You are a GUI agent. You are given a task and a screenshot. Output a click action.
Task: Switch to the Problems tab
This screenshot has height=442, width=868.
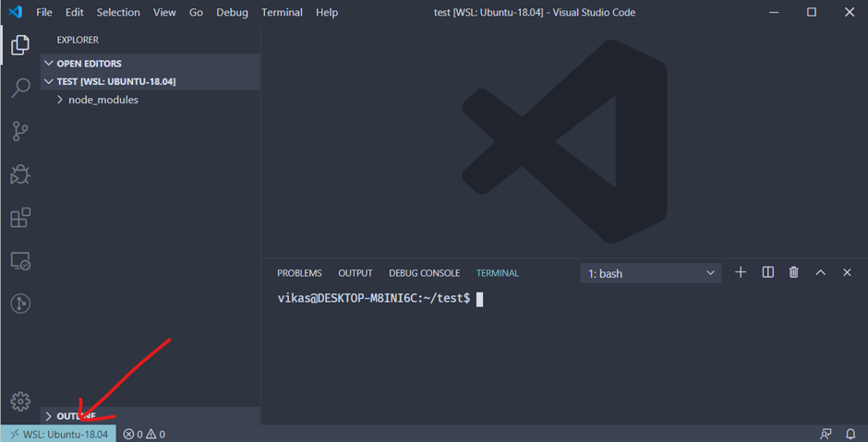pyautogui.click(x=299, y=273)
